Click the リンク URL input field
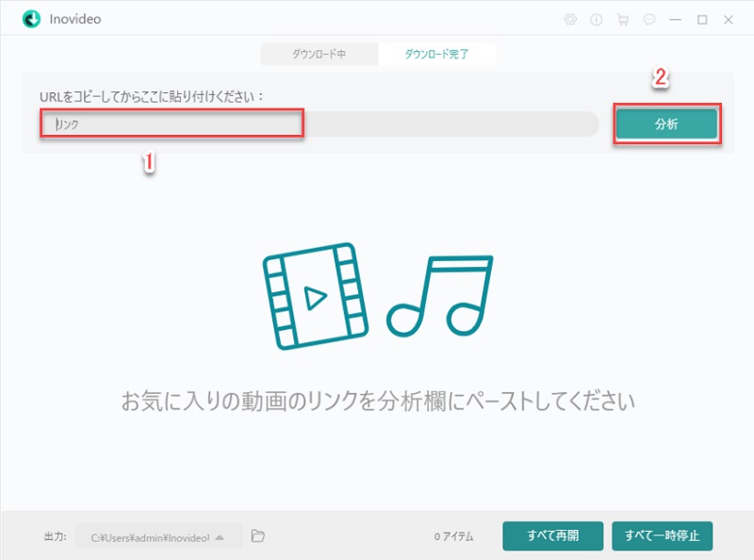 click(320, 124)
